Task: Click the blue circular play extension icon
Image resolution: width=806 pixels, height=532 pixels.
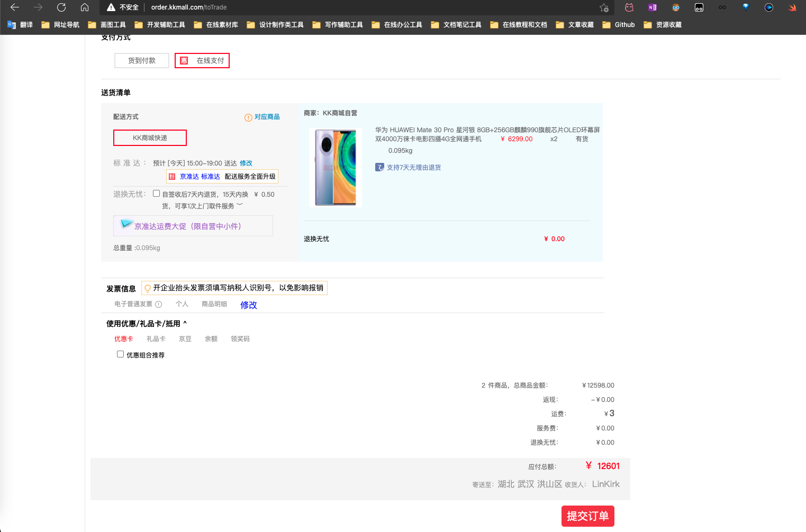Action: (769, 7)
